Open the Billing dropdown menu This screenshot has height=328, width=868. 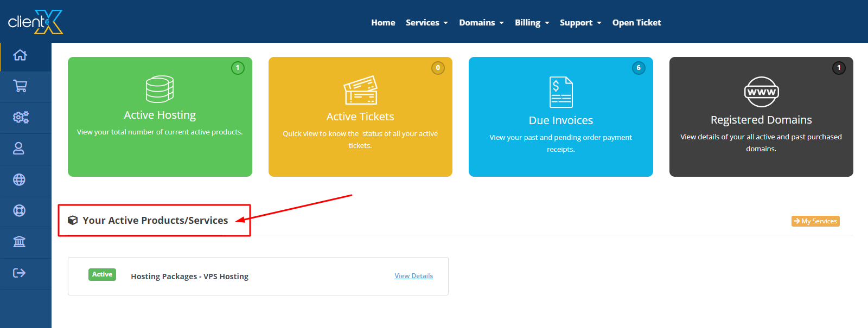click(x=532, y=23)
